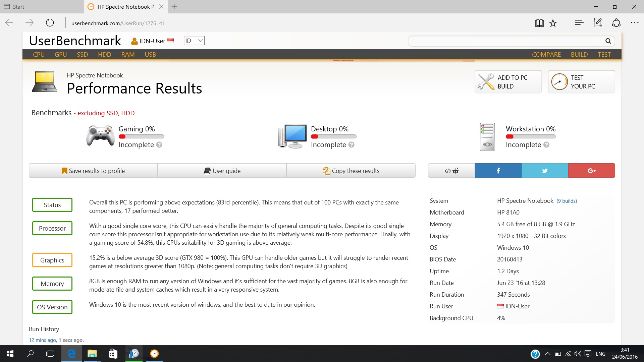Share results on Twitter
Viewport: 644px width, 362px height.
tap(545, 171)
